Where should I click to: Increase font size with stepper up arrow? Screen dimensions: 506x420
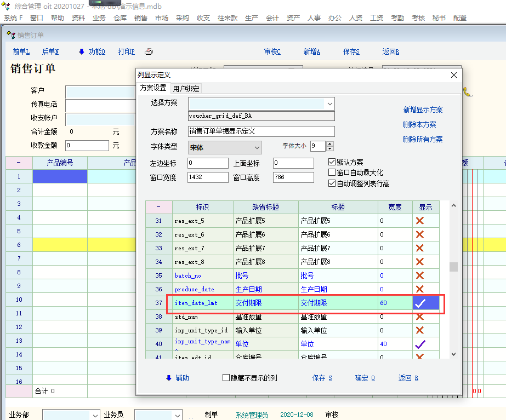(329, 143)
